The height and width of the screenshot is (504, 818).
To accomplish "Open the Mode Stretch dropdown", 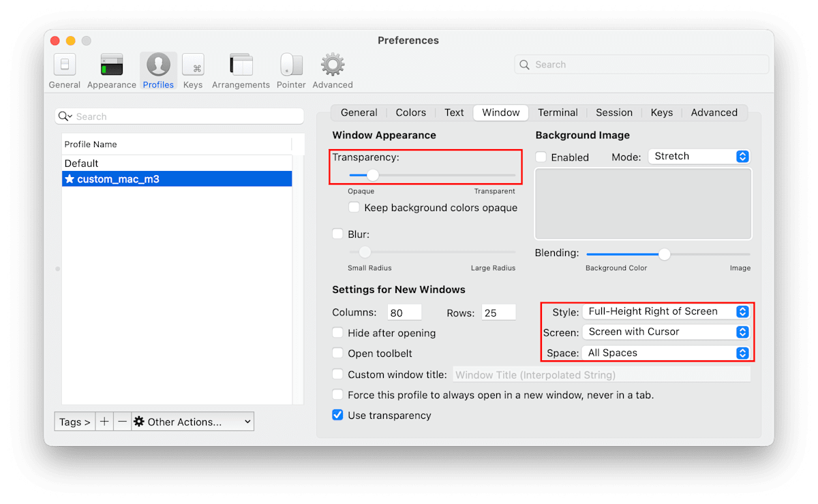I will [x=699, y=157].
